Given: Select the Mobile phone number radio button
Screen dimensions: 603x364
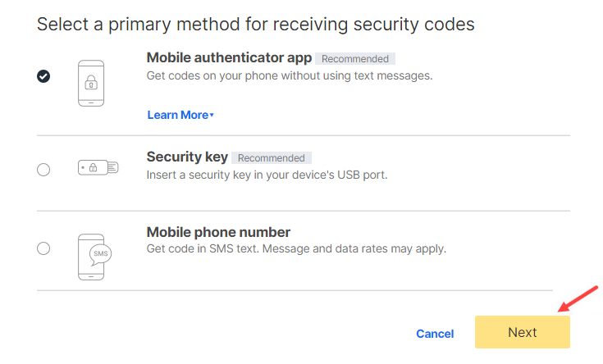Looking at the screenshot, I should [43, 248].
